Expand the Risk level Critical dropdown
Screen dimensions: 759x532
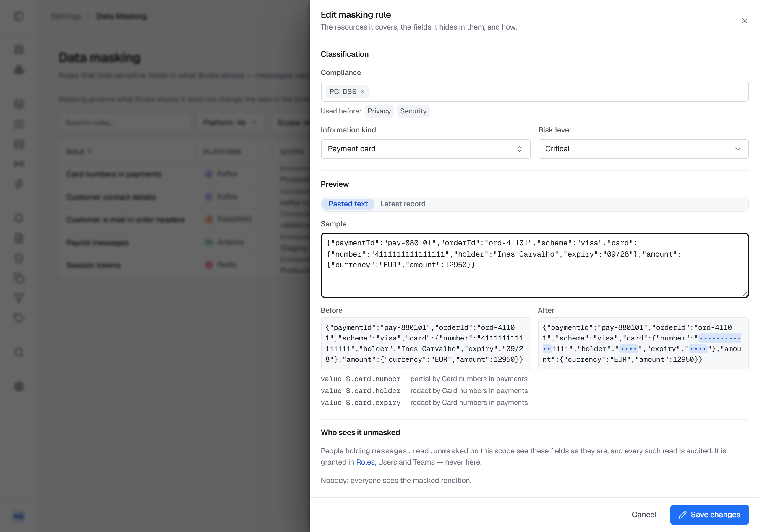[643, 149]
